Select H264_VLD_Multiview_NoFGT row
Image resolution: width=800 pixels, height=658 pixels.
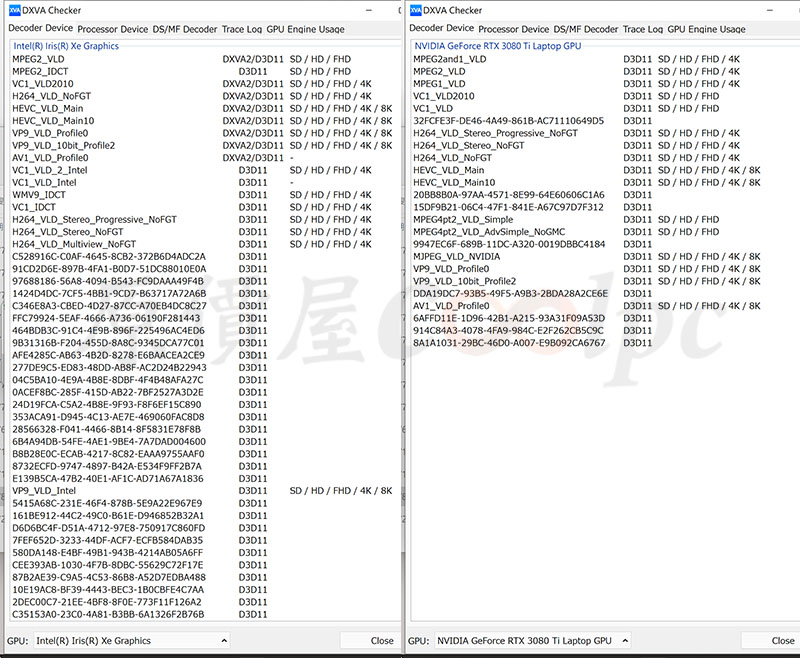[203, 244]
